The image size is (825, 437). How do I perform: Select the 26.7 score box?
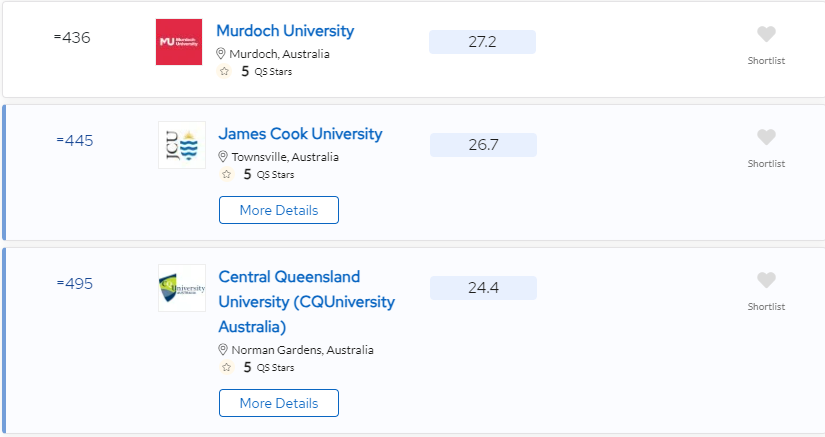click(x=484, y=145)
